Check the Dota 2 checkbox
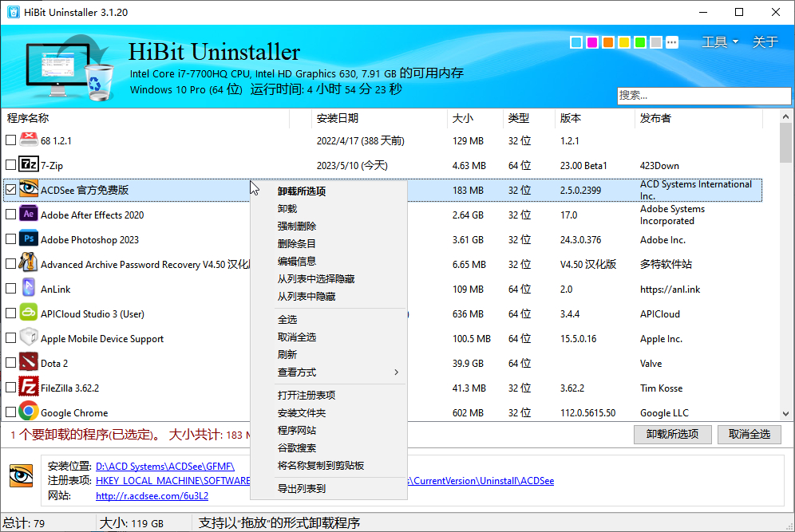The width and height of the screenshot is (795, 532). [10, 363]
